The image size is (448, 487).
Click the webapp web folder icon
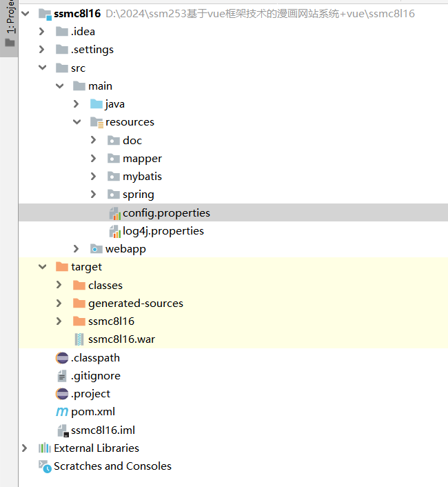pyautogui.click(x=96, y=249)
